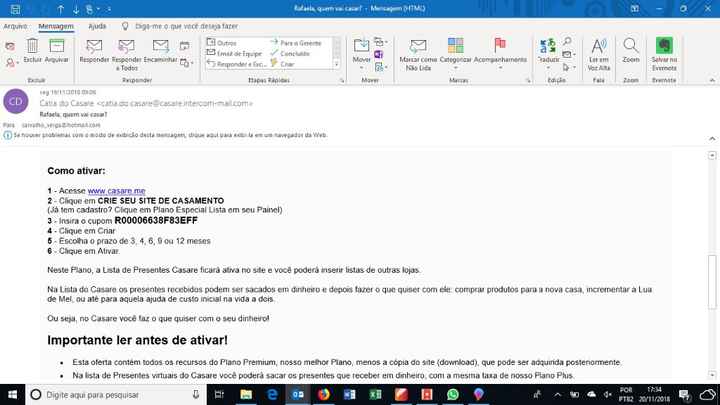Click Salvar no Evernote
This screenshot has width=720, height=405.
click(664, 55)
